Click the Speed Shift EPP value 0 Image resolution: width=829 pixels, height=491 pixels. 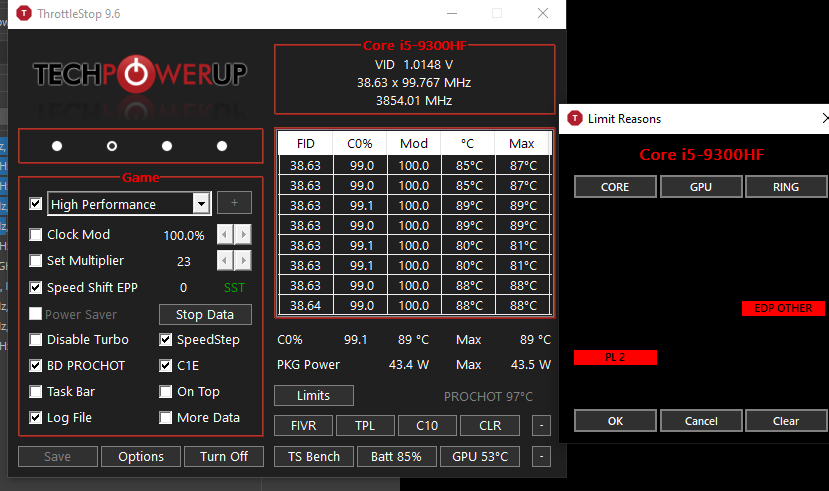(x=183, y=288)
